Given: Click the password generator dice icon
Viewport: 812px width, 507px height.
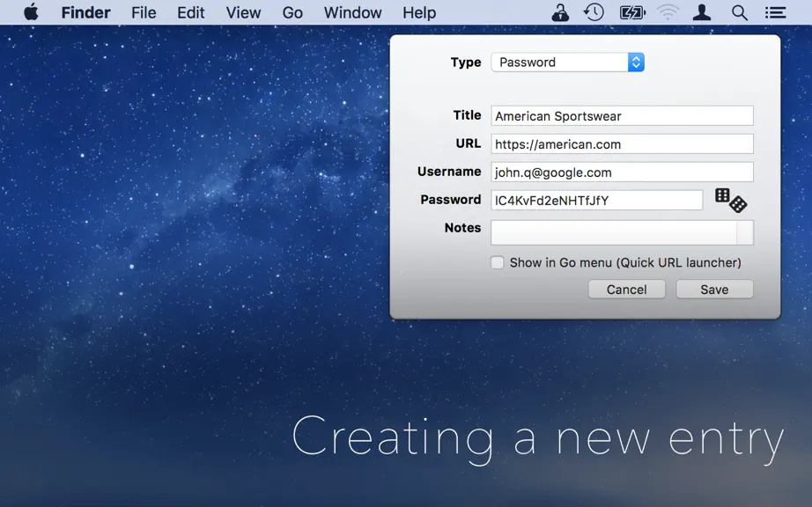Looking at the screenshot, I should (x=731, y=200).
